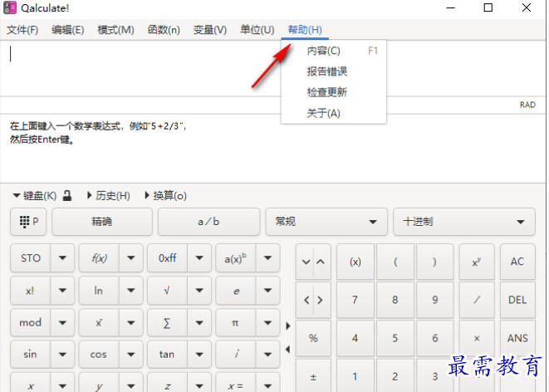
Task: Click the tan button
Action: (168, 354)
